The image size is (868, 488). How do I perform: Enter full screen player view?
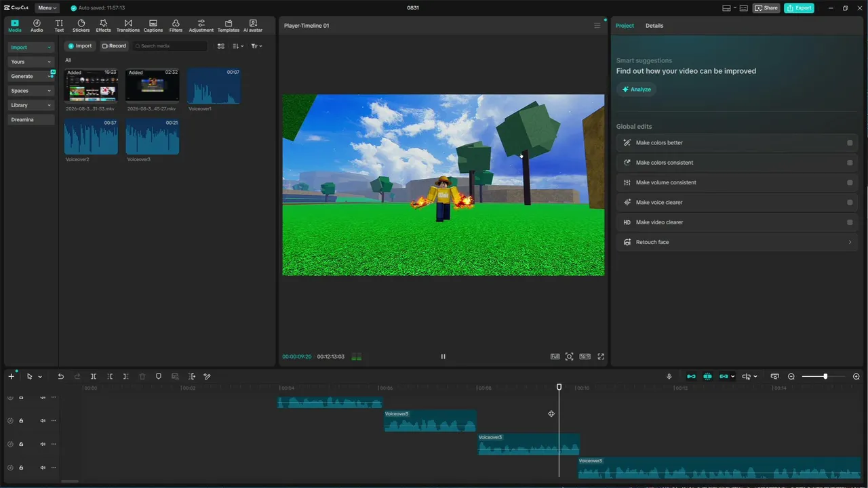[601, 357]
